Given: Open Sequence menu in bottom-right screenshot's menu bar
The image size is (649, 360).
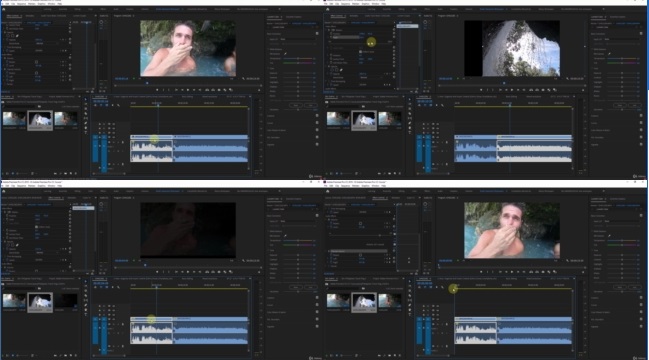Looking at the screenshot, I should click(346, 186).
